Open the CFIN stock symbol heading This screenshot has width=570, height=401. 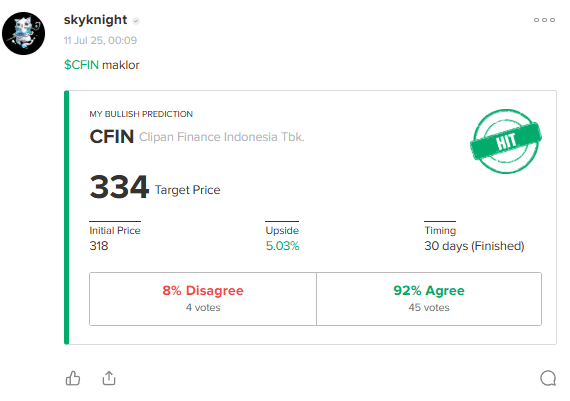click(x=112, y=137)
